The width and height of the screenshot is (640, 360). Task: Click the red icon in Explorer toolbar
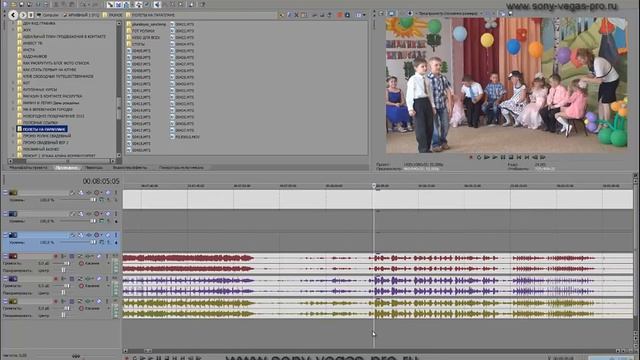pos(340,15)
